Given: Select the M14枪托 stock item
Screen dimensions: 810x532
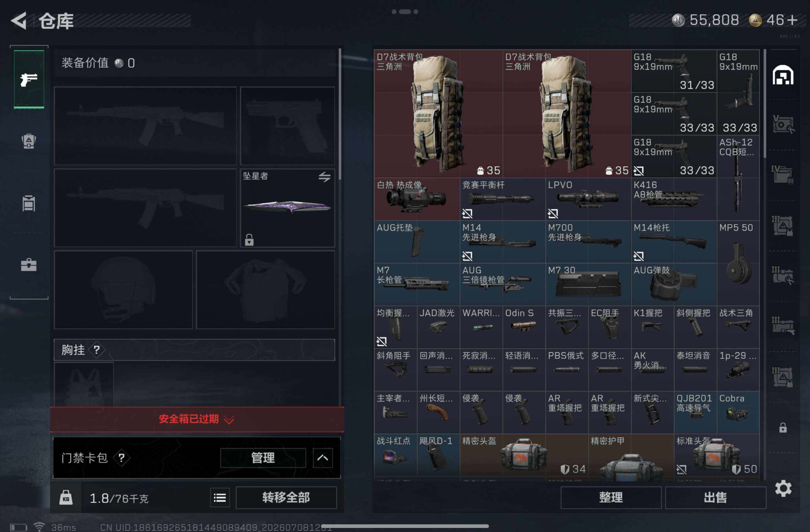Looking at the screenshot, I should click(x=674, y=241).
